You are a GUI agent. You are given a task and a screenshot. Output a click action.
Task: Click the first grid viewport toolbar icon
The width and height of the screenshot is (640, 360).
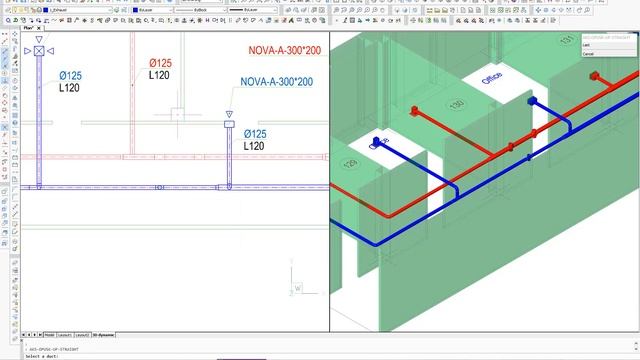pyautogui.click(x=493, y=10)
